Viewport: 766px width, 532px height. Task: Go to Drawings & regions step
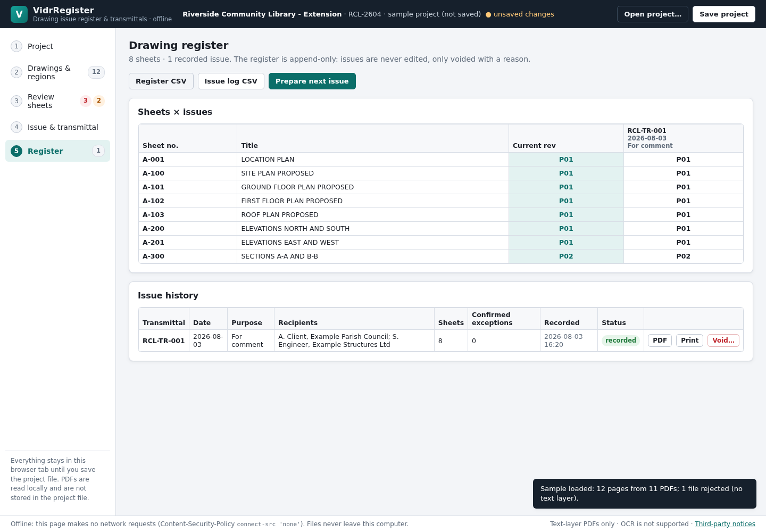57,72
